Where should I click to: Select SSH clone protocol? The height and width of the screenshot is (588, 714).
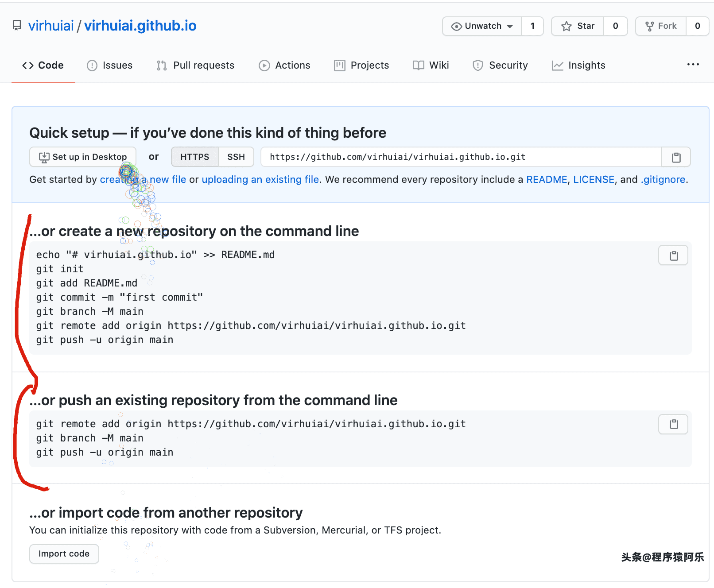(x=236, y=157)
